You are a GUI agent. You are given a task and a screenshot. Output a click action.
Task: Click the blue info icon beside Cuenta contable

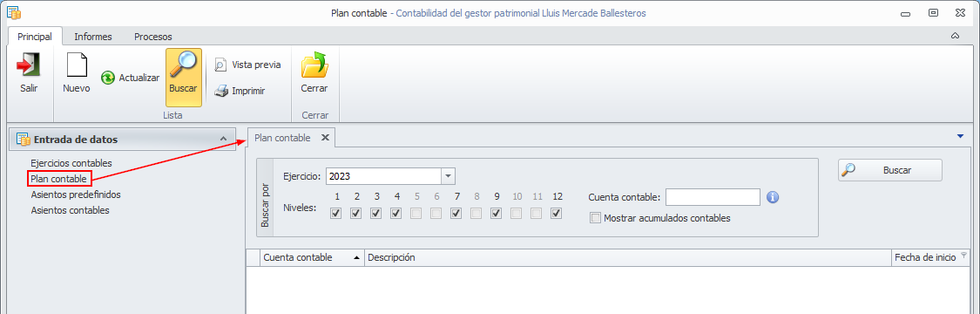click(773, 198)
